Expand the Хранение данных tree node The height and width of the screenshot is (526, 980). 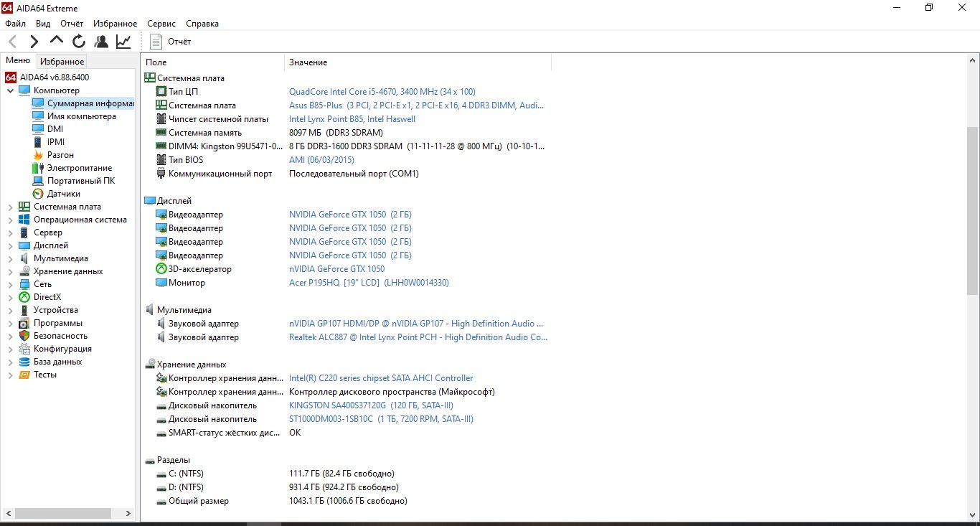click(10, 271)
